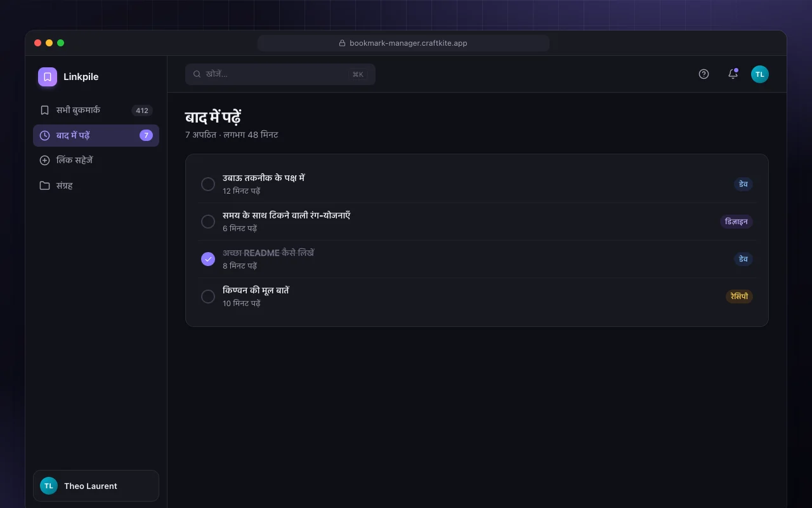
Task: Open the help question mark icon
Action: tap(704, 74)
